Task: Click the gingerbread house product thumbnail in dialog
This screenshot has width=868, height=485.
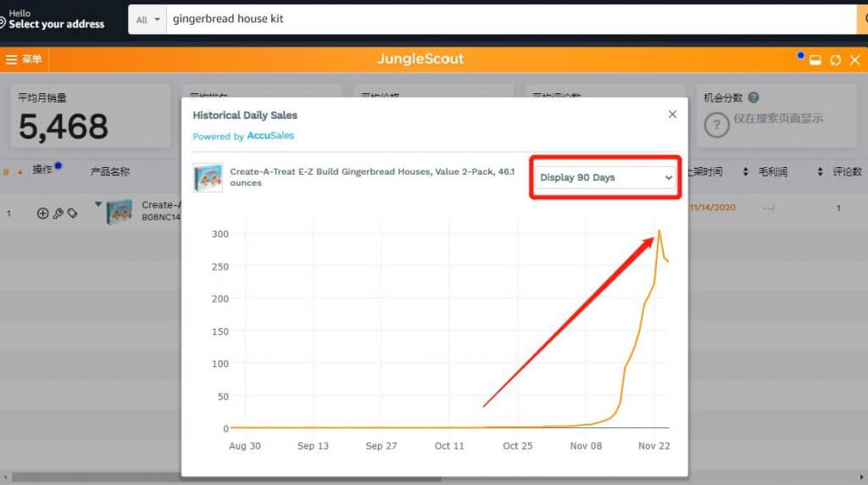Action: (x=209, y=177)
